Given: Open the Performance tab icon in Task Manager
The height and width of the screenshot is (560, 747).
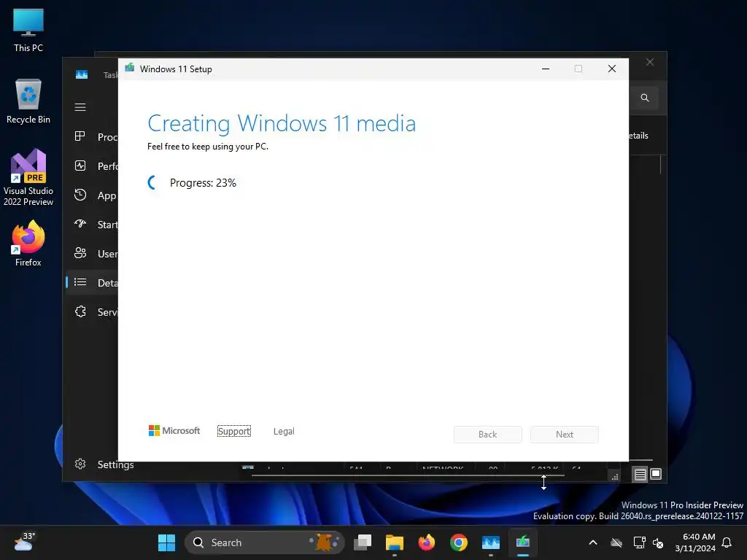Looking at the screenshot, I should click(x=80, y=166).
